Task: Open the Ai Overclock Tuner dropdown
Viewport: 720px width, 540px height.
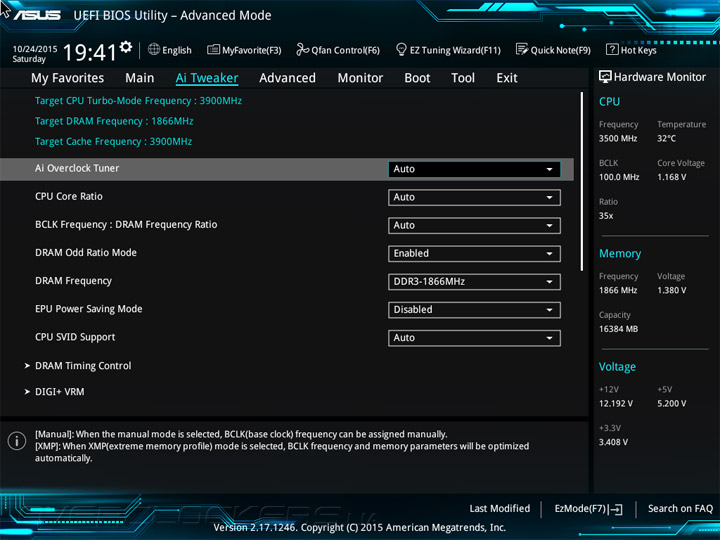Action: click(x=474, y=169)
